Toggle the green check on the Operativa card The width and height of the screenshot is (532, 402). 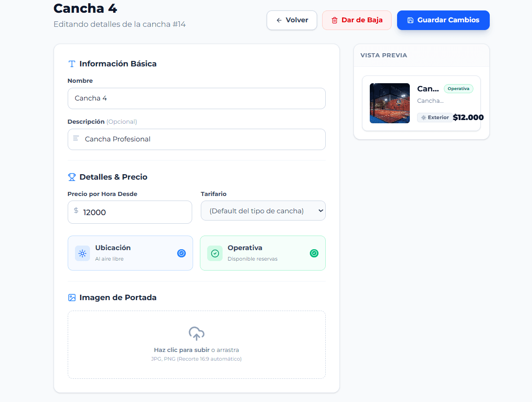pyautogui.click(x=314, y=253)
